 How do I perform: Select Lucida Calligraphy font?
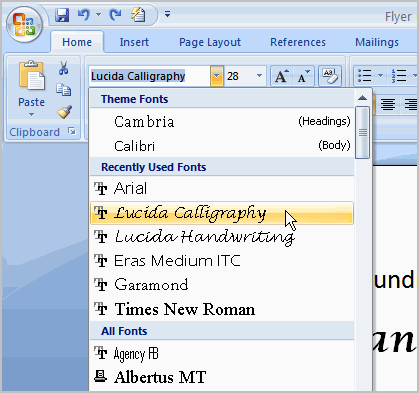pos(222,213)
